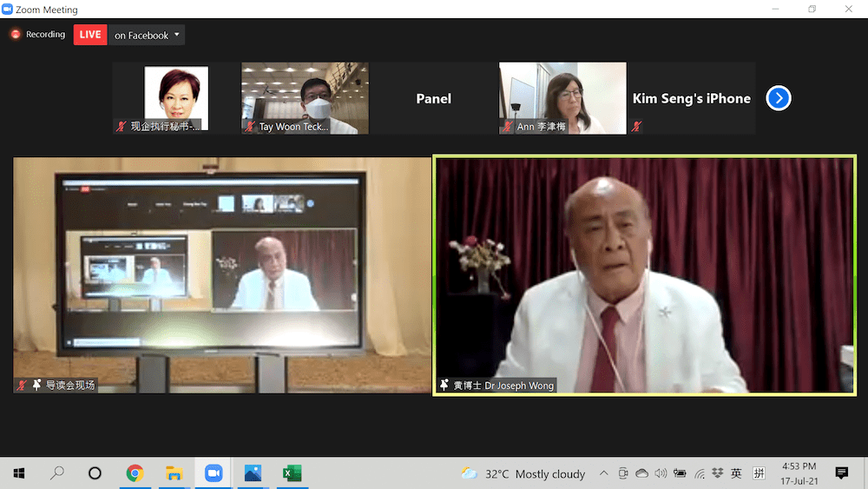The height and width of the screenshot is (489, 868).
Task: Open File Explorer from the taskbar
Action: 174,473
